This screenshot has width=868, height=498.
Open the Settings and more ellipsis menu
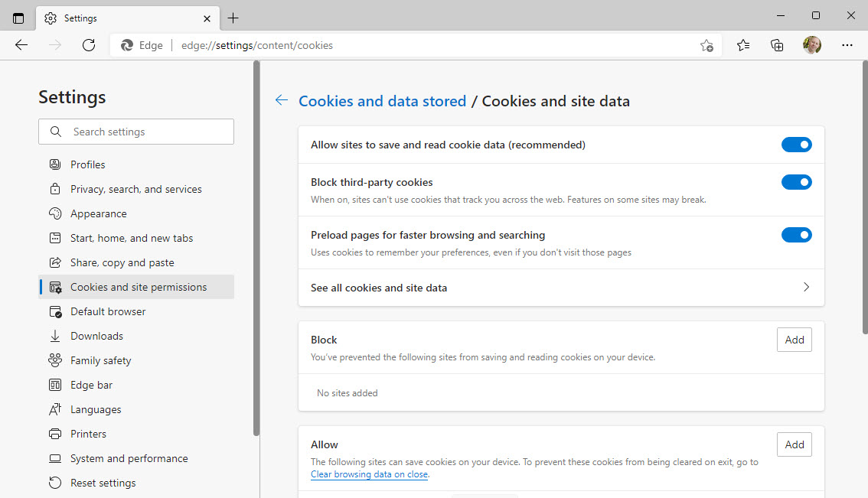[847, 45]
